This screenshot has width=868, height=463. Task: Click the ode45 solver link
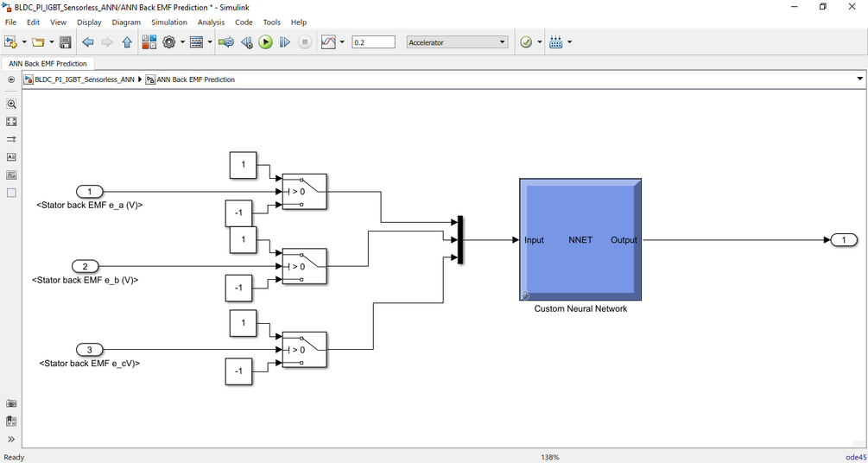(x=856, y=458)
